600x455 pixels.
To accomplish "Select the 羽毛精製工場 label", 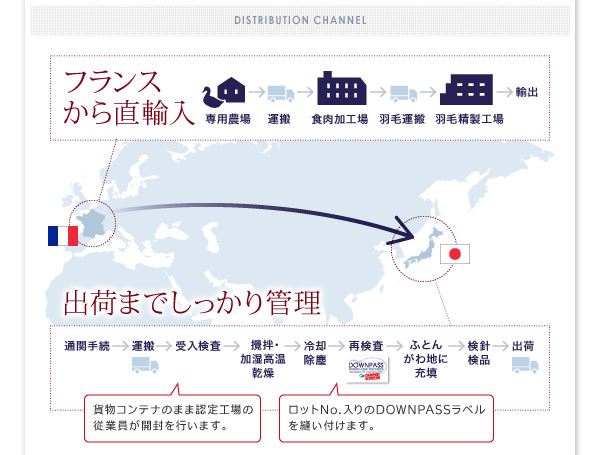I will click(469, 119).
